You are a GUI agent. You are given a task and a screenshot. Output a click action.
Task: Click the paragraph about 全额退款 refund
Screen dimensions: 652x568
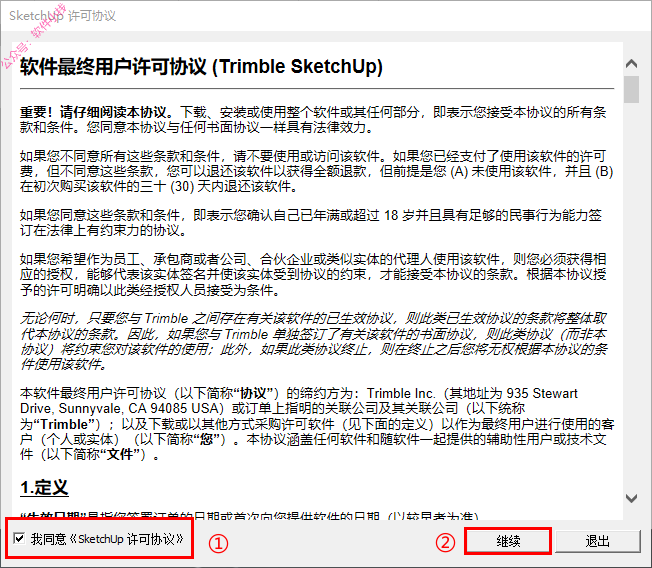(x=316, y=171)
